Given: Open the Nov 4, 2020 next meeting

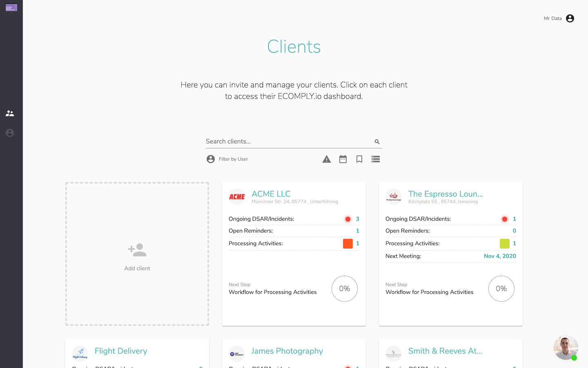Looking at the screenshot, I should tap(500, 256).
